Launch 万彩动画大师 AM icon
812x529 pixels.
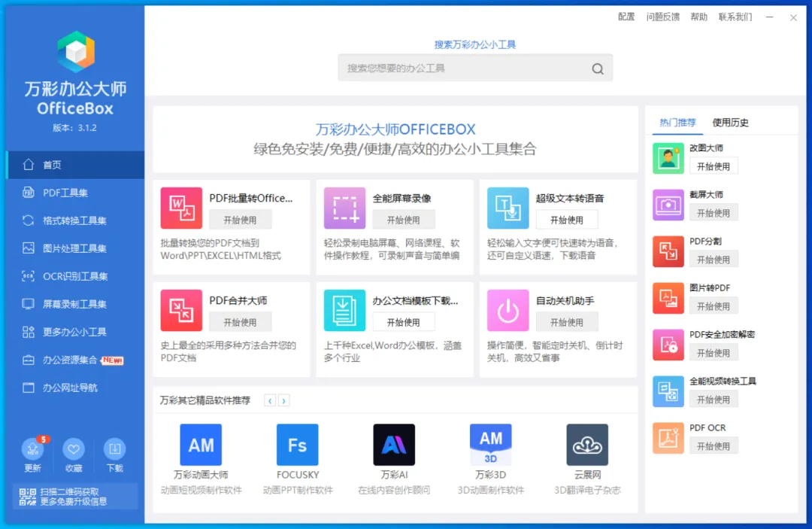[201, 445]
